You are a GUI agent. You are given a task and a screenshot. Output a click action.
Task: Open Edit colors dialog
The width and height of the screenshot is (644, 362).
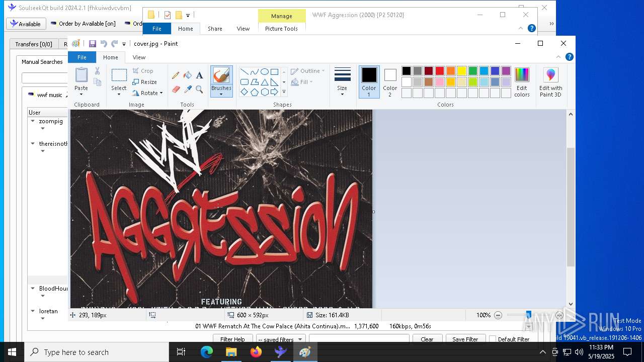click(x=522, y=82)
